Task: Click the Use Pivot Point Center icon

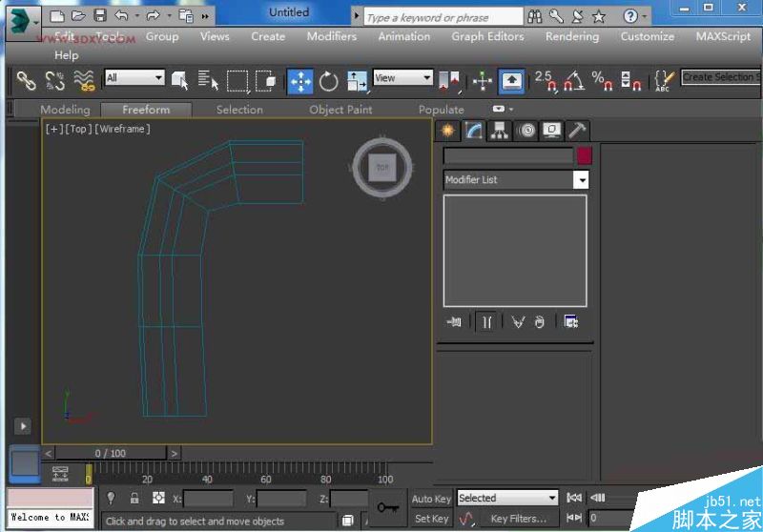Action: (x=449, y=80)
